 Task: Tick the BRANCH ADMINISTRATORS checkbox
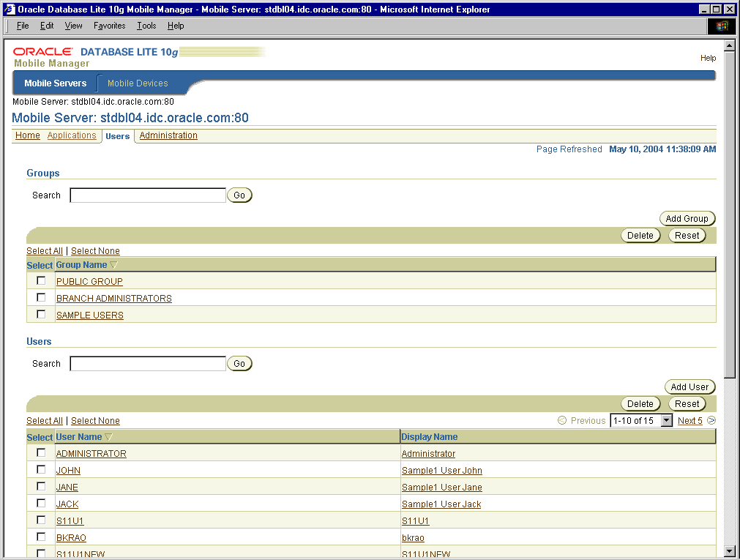tap(41, 297)
